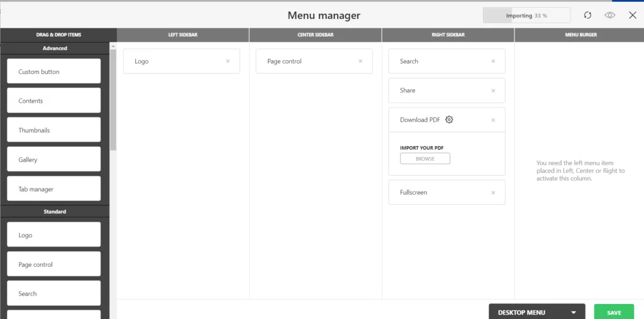This screenshot has width=644, height=319.
Task: Save the menu configuration
Action: coord(614,311)
